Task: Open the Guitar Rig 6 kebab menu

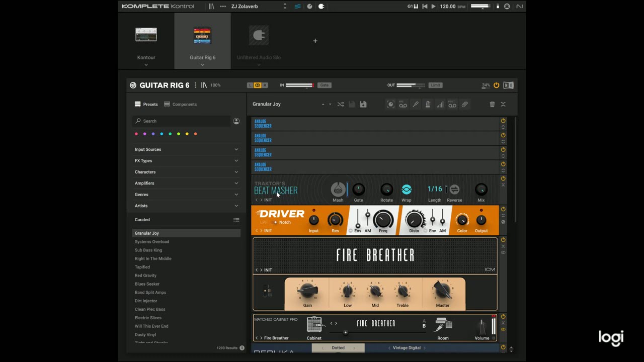Action: [x=195, y=85]
